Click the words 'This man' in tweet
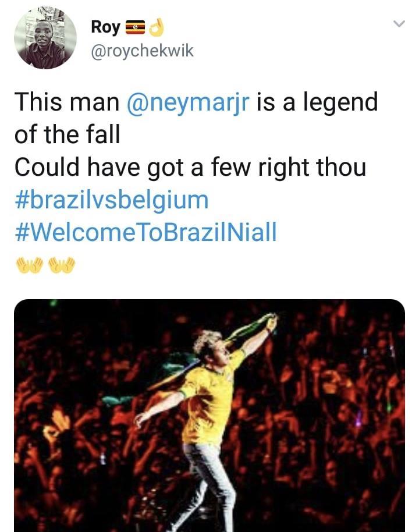The height and width of the screenshot is (532, 419). 66,102
